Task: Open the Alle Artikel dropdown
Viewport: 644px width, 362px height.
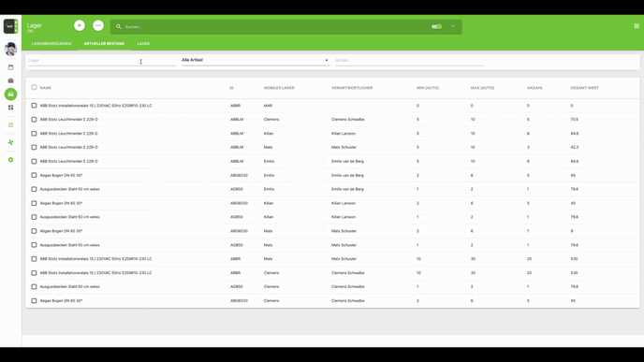Action: coord(255,60)
